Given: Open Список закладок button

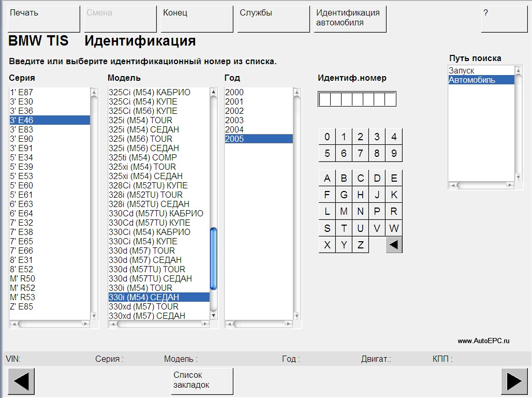Looking at the screenshot, I should click(x=202, y=381).
